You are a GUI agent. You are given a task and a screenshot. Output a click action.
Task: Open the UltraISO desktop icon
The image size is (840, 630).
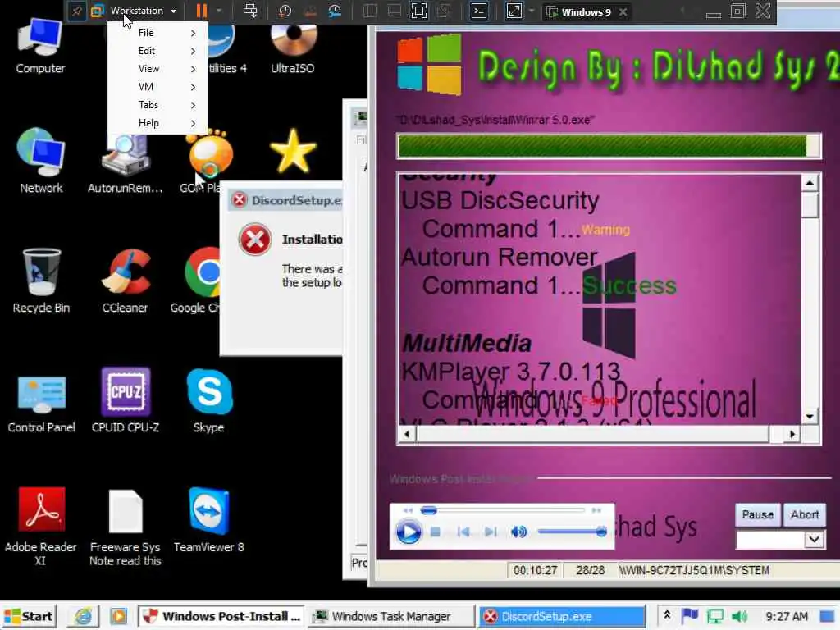pyautogui.click(x=293, y=49)
